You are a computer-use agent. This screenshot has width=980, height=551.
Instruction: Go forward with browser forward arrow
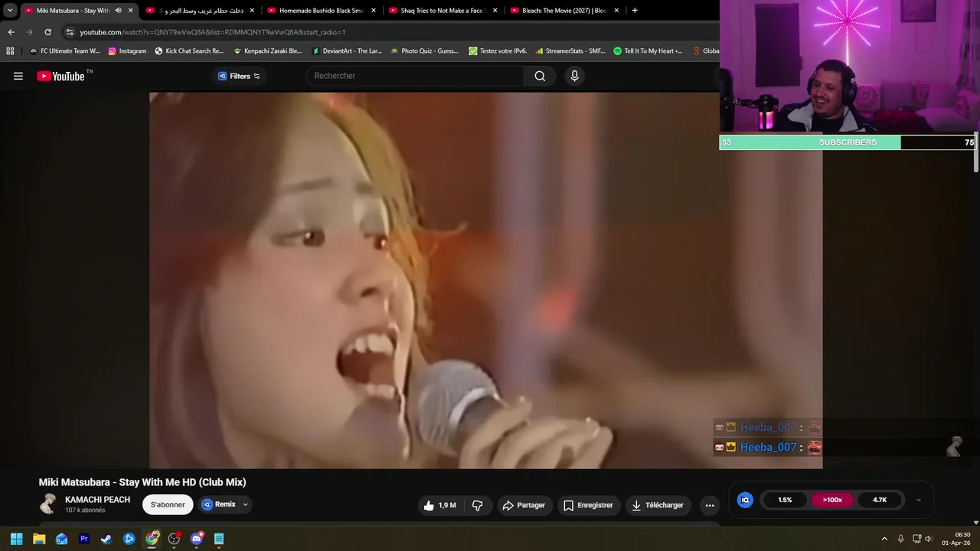30,32
